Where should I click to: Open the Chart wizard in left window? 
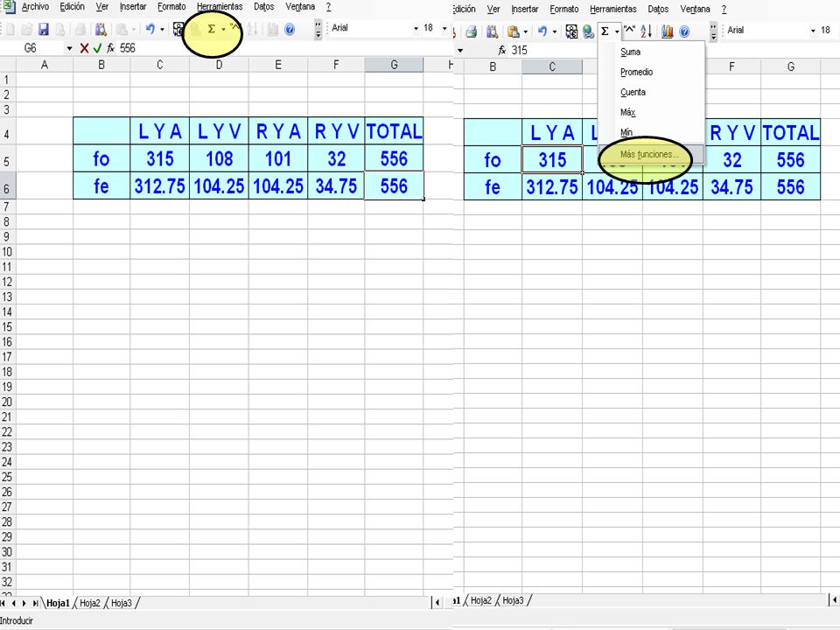(x=273, y=30)
